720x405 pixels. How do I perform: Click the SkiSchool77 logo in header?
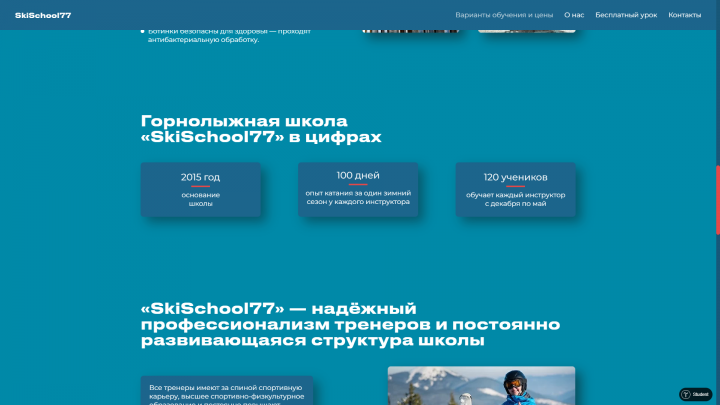click(x=43, y=15)
